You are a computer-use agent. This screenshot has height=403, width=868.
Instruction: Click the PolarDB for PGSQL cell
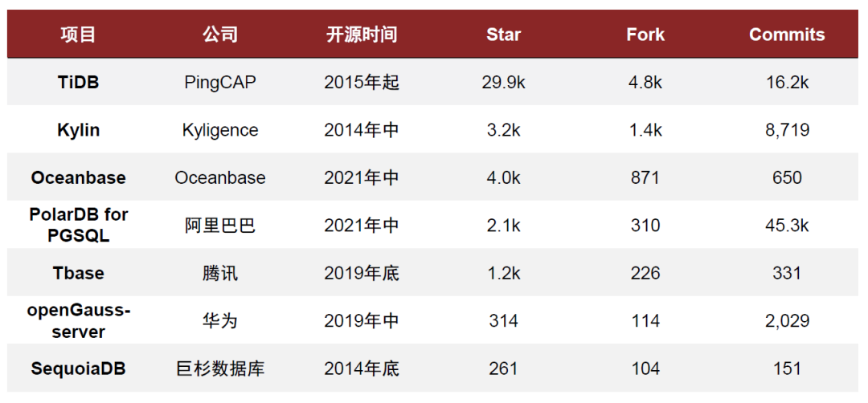[78, 225]
